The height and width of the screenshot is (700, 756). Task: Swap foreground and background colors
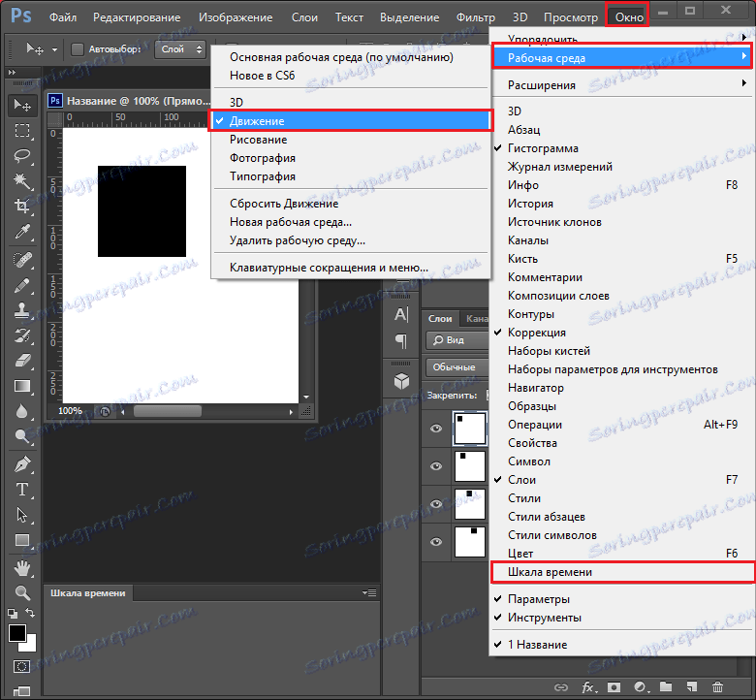(x=30, y=613)
